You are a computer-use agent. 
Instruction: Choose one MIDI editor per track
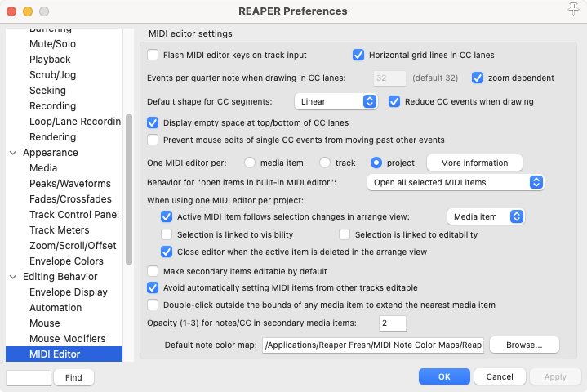pyautogui.click(x=325, y=162)
